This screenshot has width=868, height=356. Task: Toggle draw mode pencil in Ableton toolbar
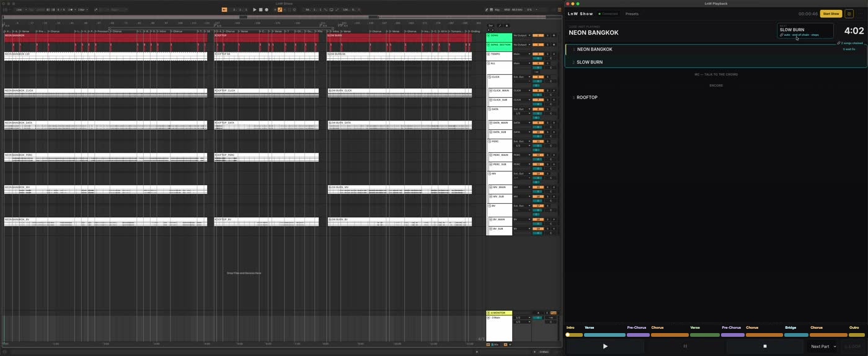click(487, 10)
